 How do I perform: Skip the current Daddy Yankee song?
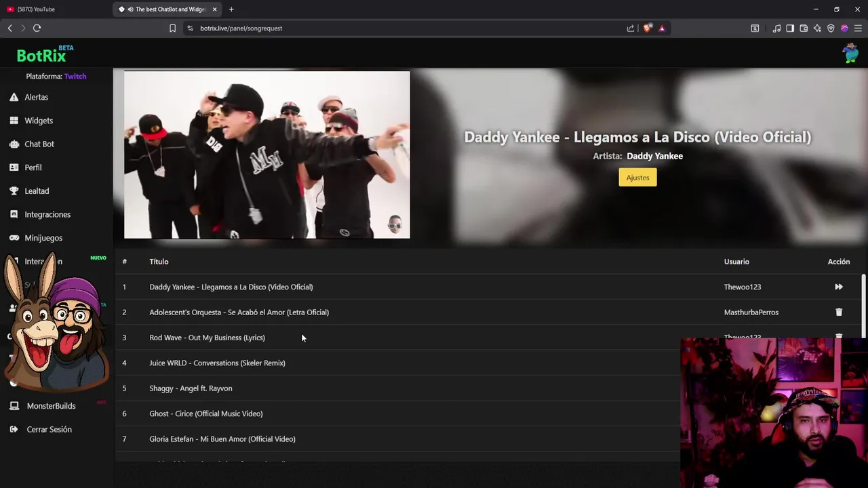tap(839, 287)
